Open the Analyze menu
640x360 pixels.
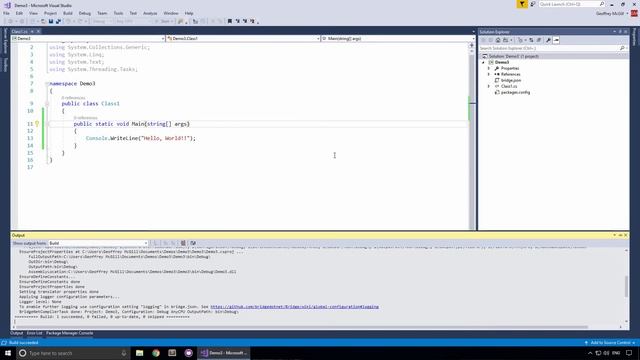[150, 13]
